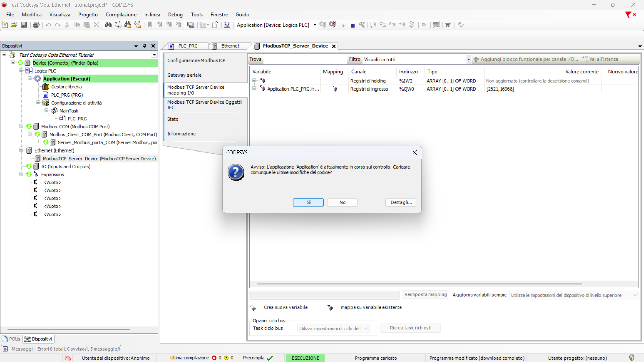This screenshot has width=644, height=362.
Task: Click the Save project toolbar icon
Action: tap(24, 25)
